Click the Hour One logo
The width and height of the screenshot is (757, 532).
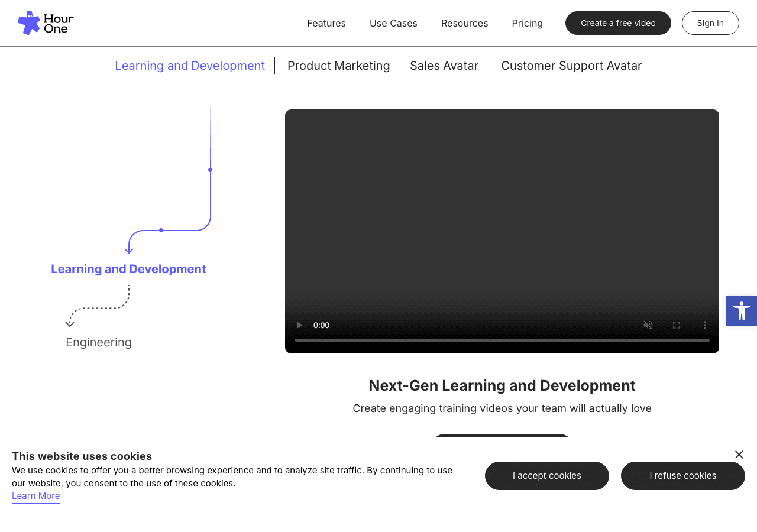pyautogui.click(x=46, y=23)
